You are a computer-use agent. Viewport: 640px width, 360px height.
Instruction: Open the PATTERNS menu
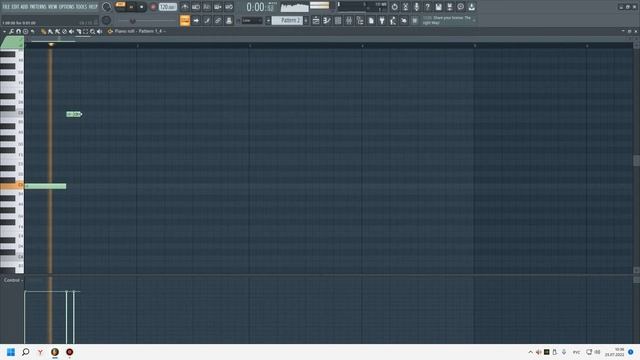pyautogui.click(x=38, y=7)
